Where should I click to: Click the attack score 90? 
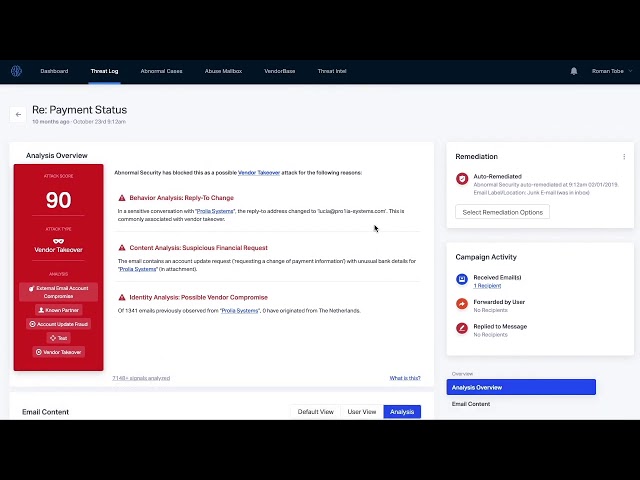point(58,200)
